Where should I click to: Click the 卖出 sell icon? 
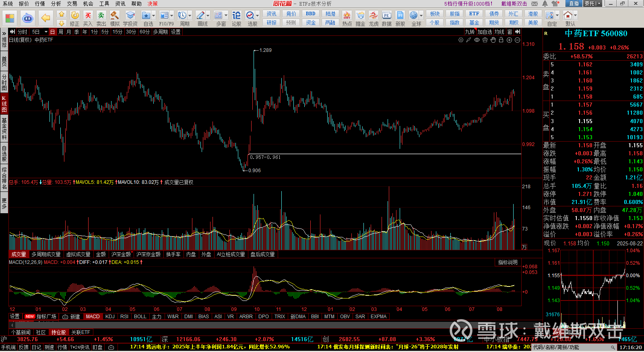(101, 16)
